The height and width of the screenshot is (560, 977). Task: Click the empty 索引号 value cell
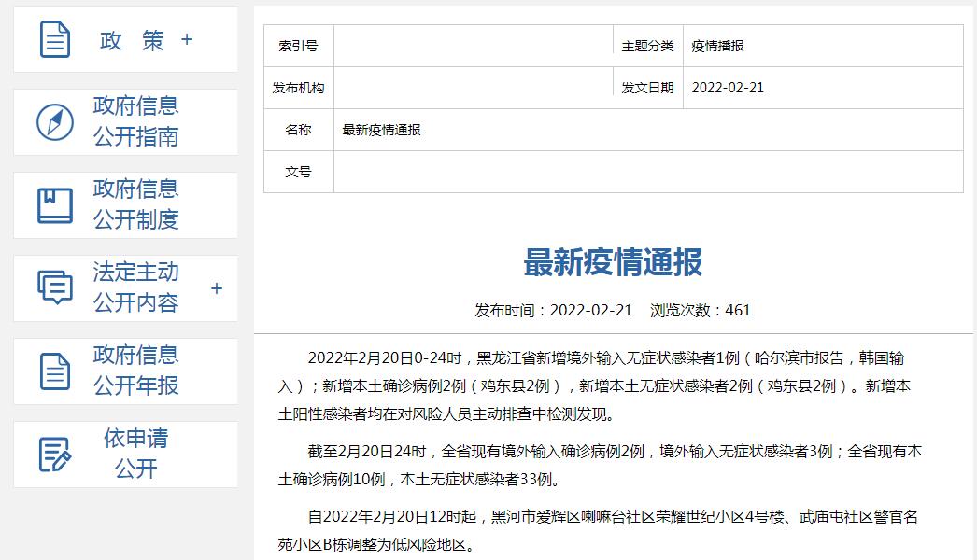pos(474,46)
